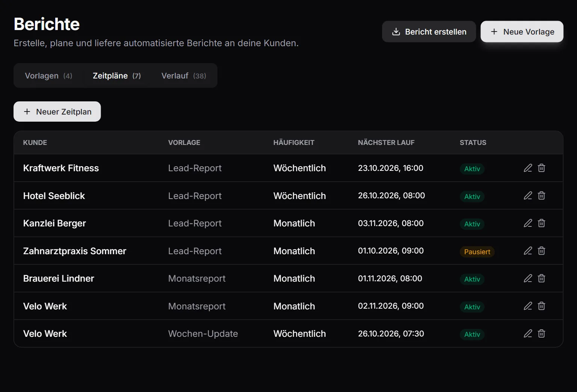Image resolution: width=577 pixels, height=392 pixels.
Task: Select the Brauerei Lindner customer name
Action: coord(59,278)
